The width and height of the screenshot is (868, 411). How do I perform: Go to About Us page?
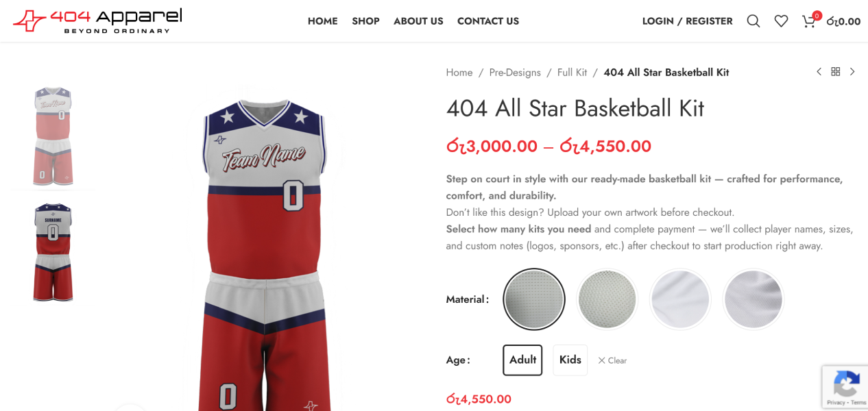tap(418, 21)
